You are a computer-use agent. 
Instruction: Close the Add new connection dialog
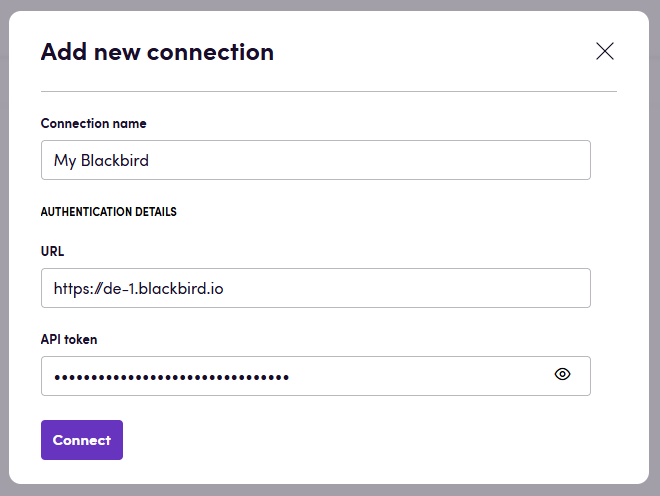click(x=604, y=52)
